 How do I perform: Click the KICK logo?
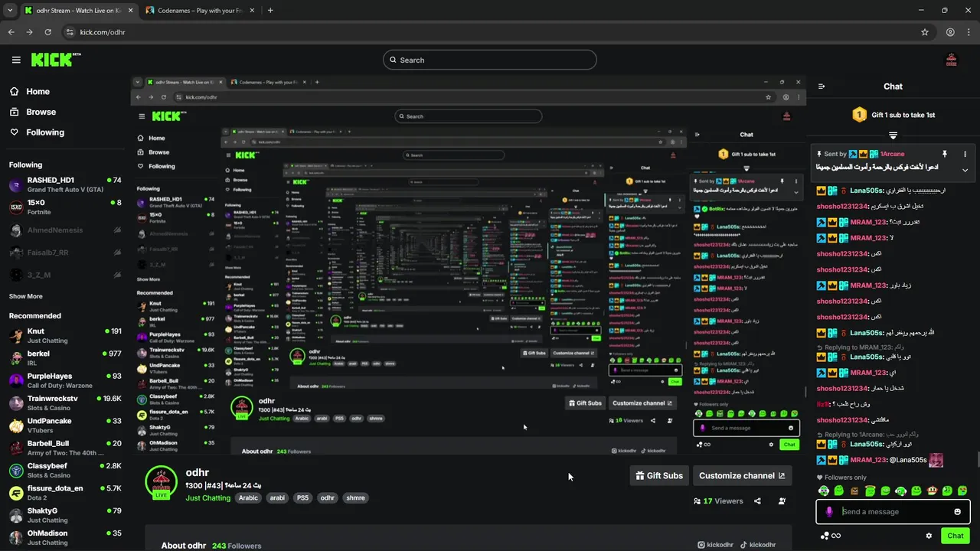56,59
